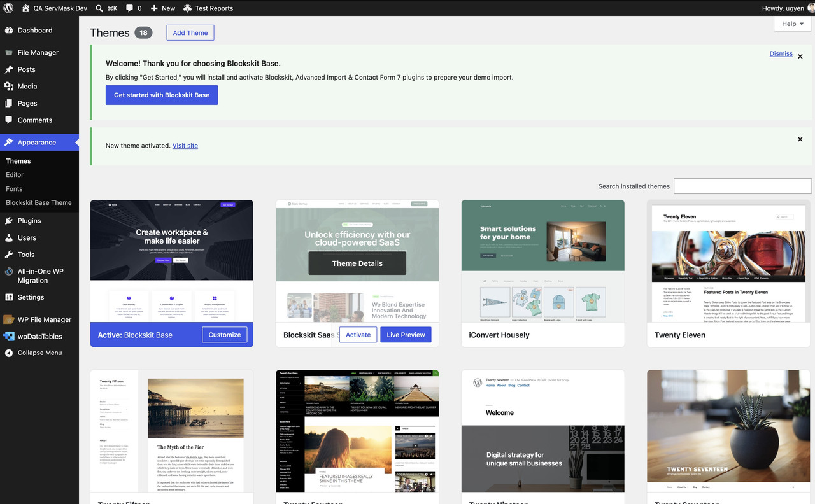
Task: Click the Test Reports label in admin bar
Action: point(214,8)
